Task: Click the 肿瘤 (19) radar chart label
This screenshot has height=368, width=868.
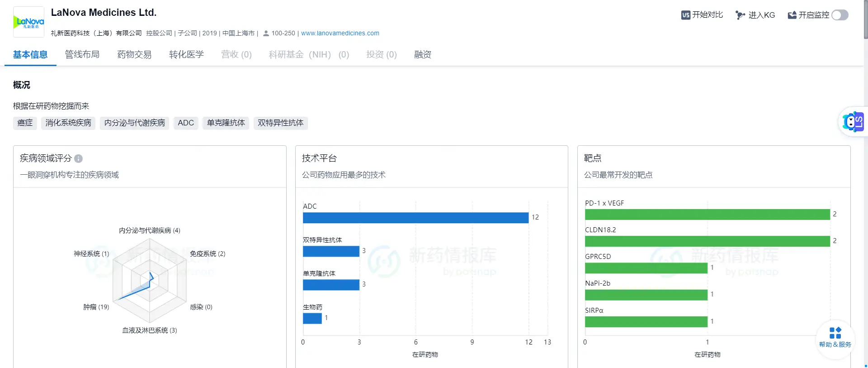Action: pos(96,307)
